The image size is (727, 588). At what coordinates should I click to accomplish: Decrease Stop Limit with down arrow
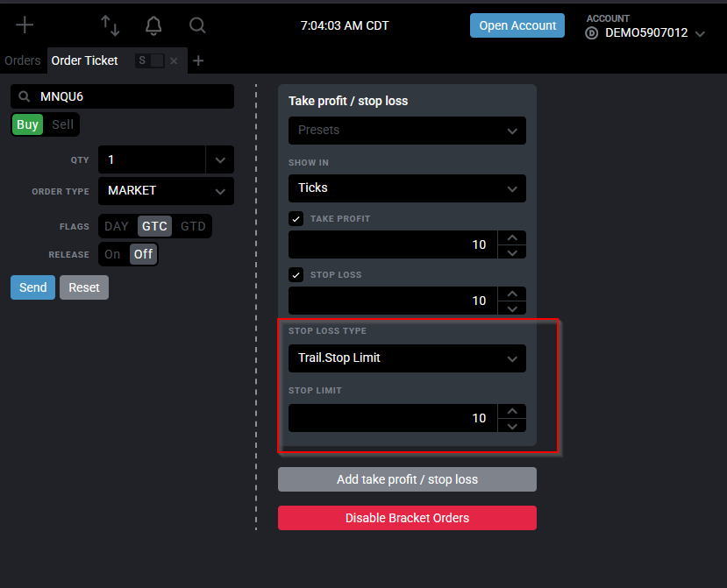512,425
